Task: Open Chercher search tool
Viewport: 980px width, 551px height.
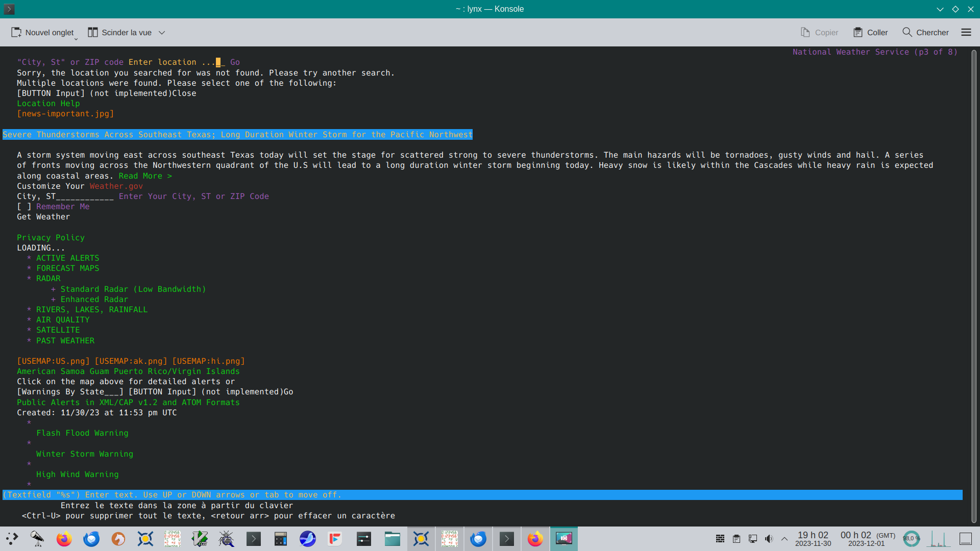Action: click(925, 33)
